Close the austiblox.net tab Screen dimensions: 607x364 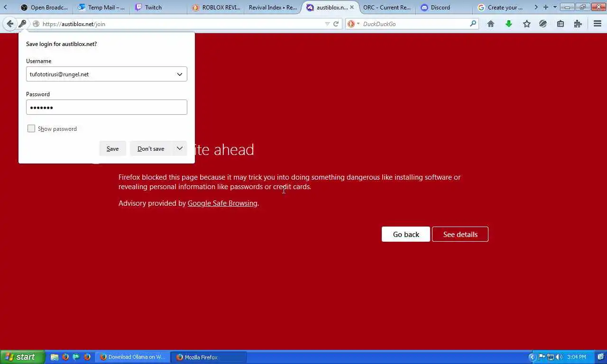click(352, 7)
